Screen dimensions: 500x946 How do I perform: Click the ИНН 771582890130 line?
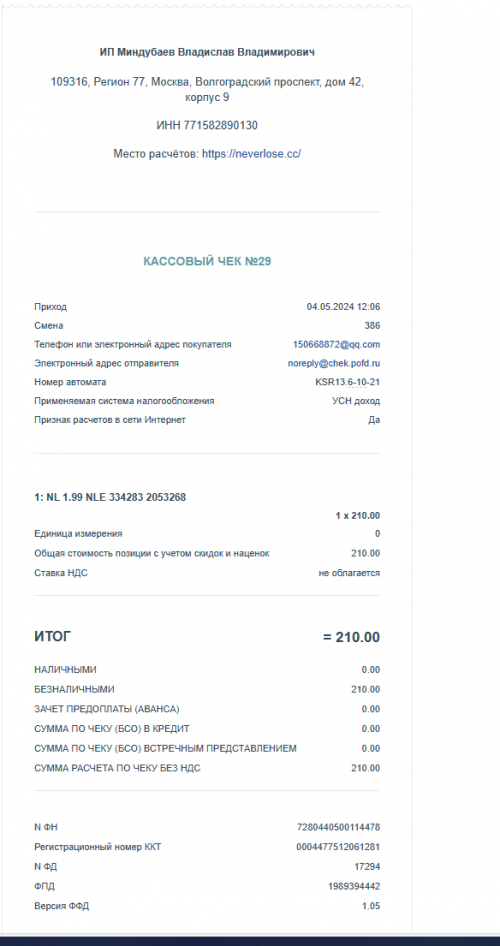[x=207, y=125]
